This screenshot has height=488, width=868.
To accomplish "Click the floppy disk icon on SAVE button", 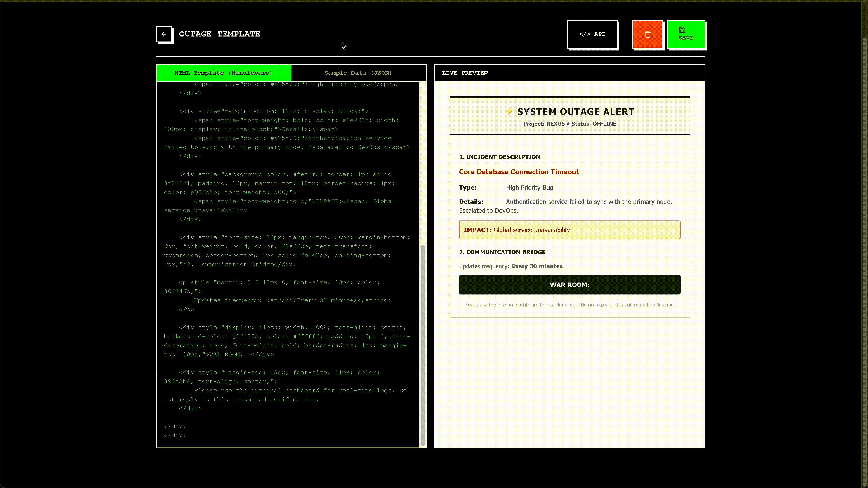I will coord(682,30).
